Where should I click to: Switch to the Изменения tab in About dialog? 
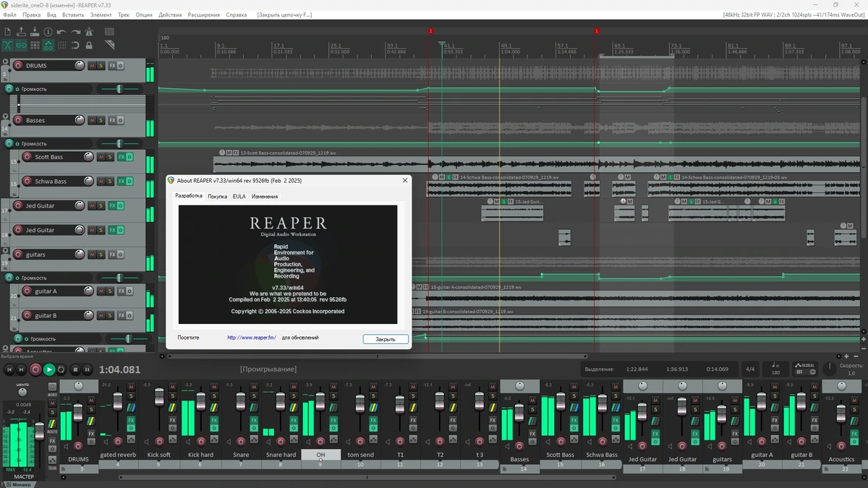(265, 196)
